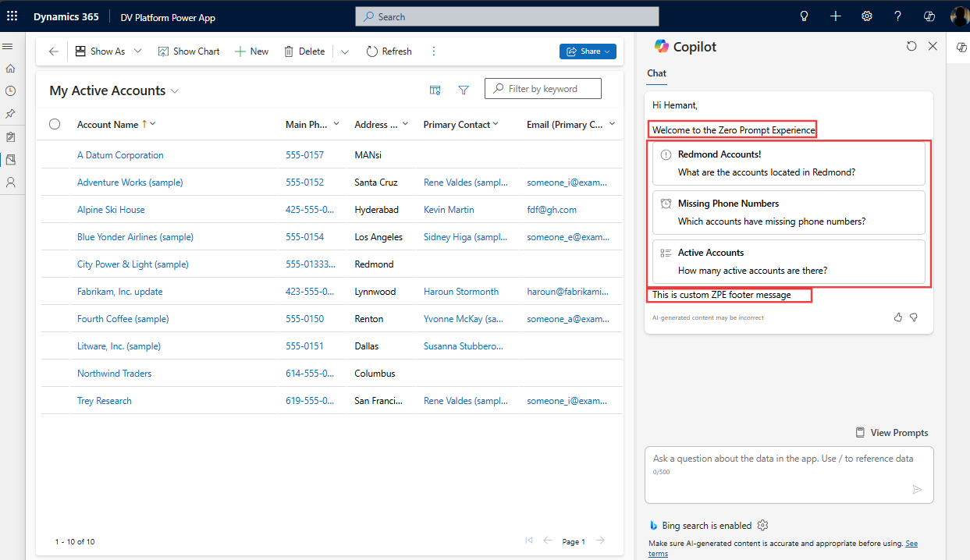Click the edit columns icon
This screenshot has width=970, height=560.
pos(435,90)
